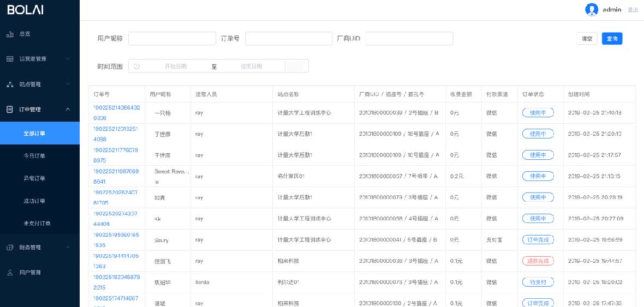
Task: Open order 1902252027420744408 link
Action: point(116,219)
